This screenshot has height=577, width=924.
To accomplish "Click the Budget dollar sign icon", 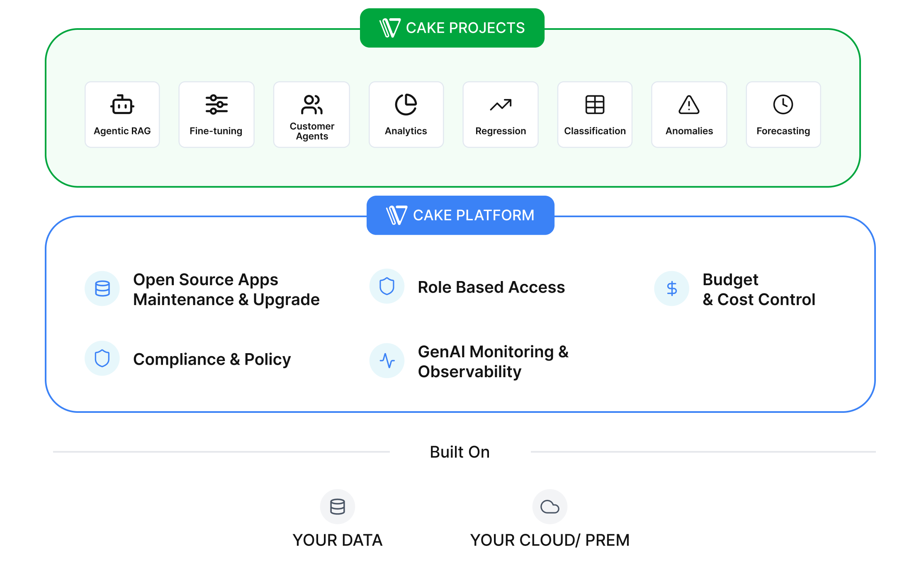I will 671,288.
